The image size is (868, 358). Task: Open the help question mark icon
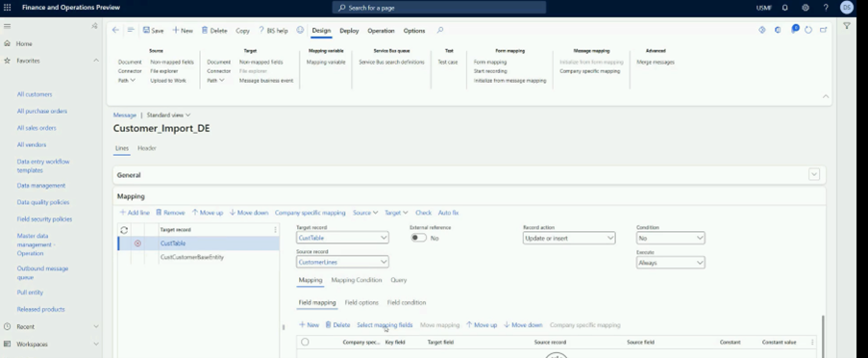[x=826, y=8]
